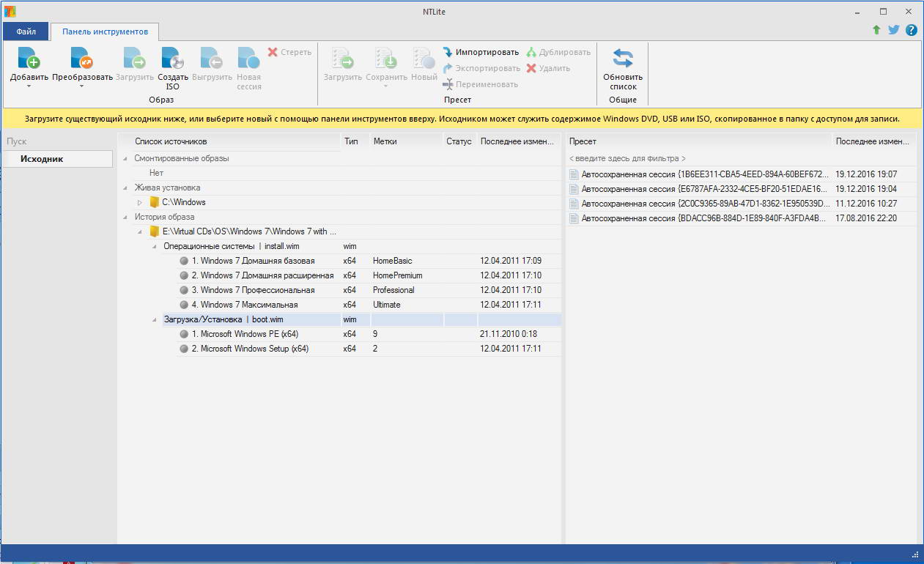Collapse Загрузка/Установка | boot.wim node
This screenshot has height=564, width=924.
tap(155, 319)
